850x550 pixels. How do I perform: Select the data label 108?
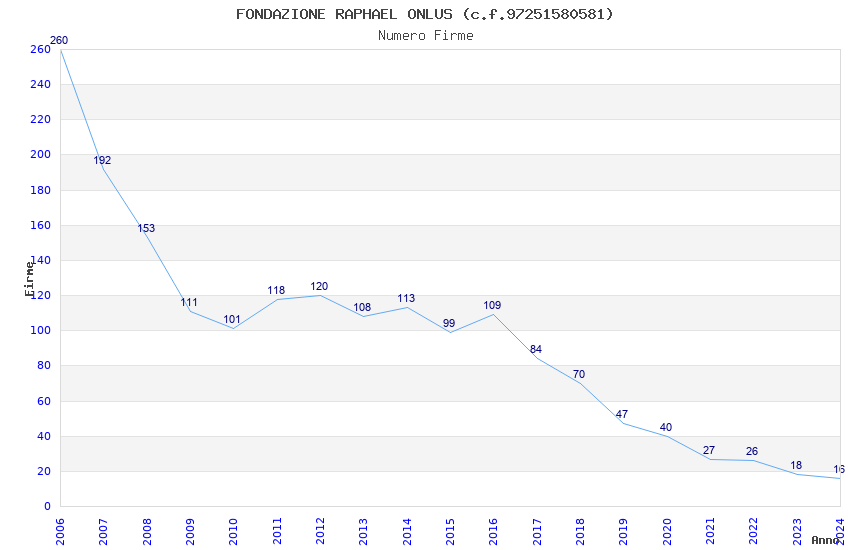pos(362,307)
